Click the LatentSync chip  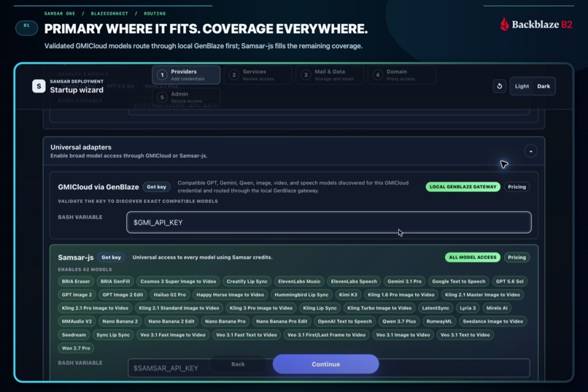coord(436,308)
